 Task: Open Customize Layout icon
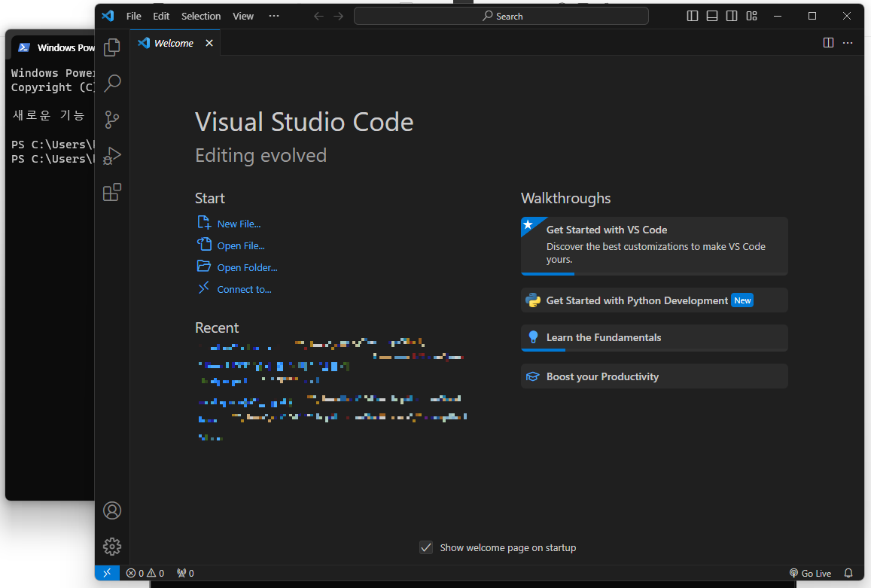click(751, 16)
